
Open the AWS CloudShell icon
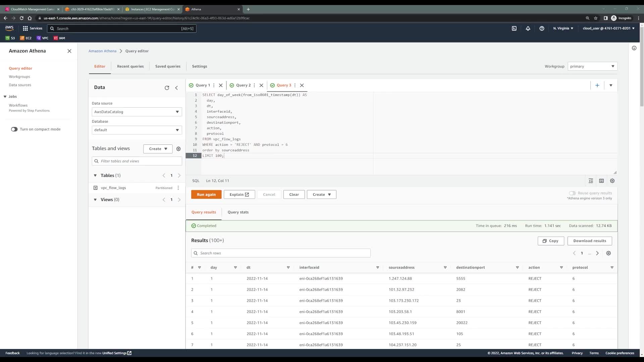pos(514,28)
